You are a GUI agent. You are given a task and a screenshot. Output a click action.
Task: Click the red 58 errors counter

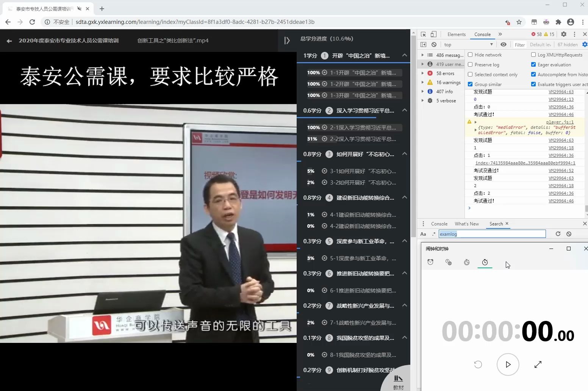coord(536,34)
